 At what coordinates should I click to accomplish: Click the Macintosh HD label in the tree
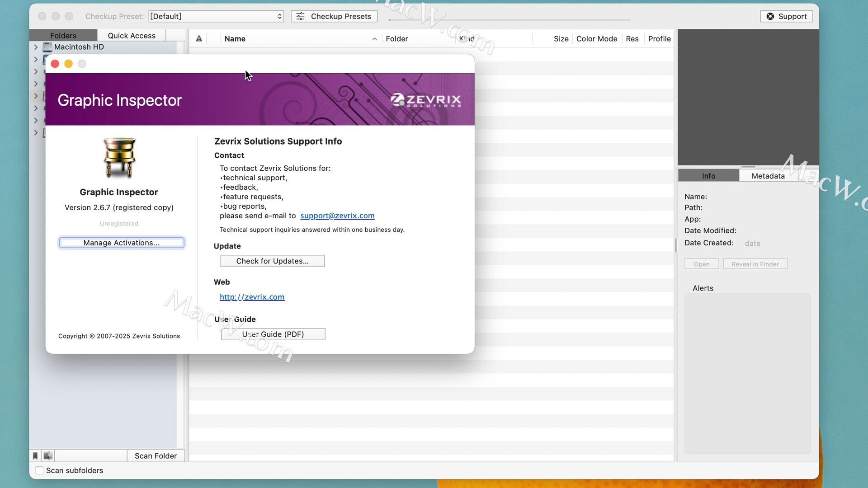click(79, 47)
